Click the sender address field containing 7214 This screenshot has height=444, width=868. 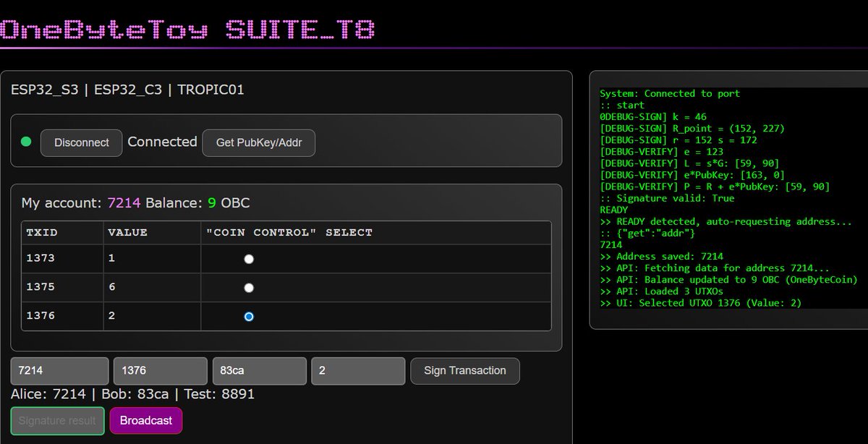(x=60, y=370)
